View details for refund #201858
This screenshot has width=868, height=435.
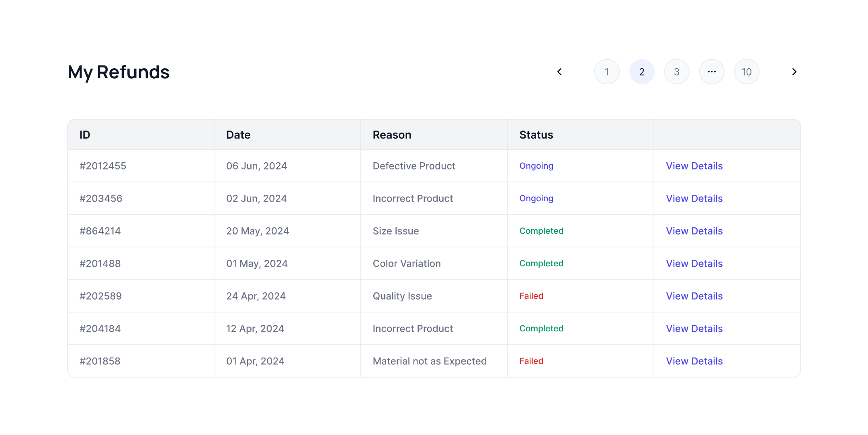pyautogui.click(x=694, y=361)
